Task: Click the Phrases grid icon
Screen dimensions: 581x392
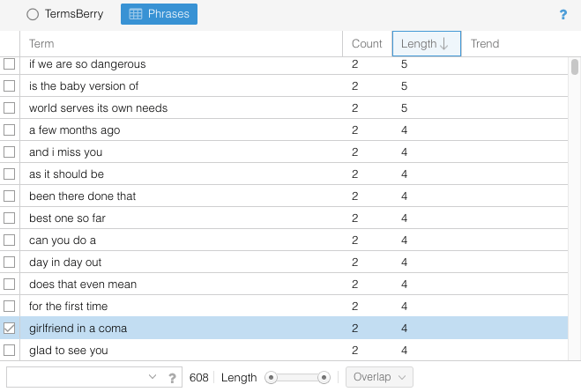Action: point(135,14)
